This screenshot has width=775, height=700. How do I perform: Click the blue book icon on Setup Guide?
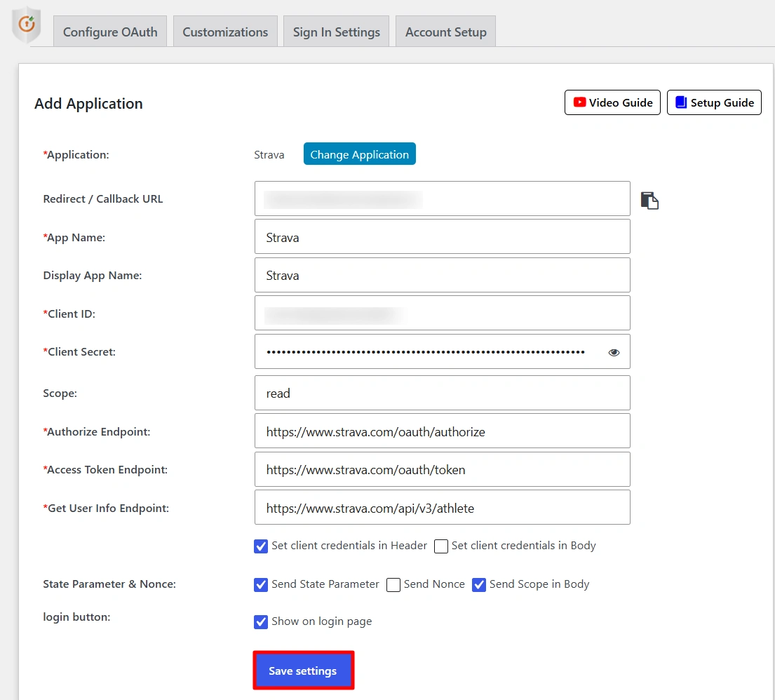click(681, 102)
